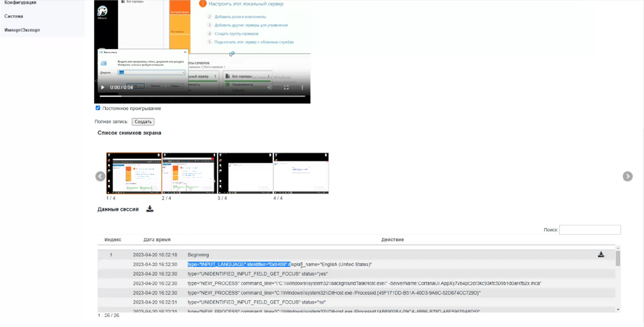Open the video in fullscreen mode
This screenshot has width=644, height=327.
[286, 88]
